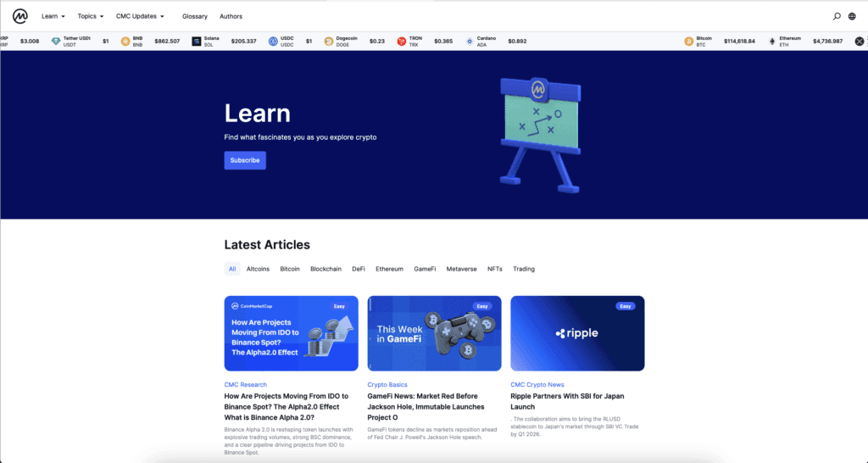Select the Trading filter tab

coord(524,269)
